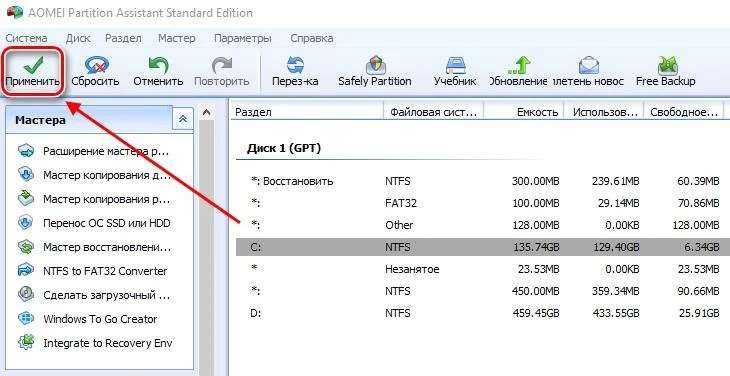730x376 pixels.
Task: Open the Safely Partition tool icon
Action: point(375,65)
